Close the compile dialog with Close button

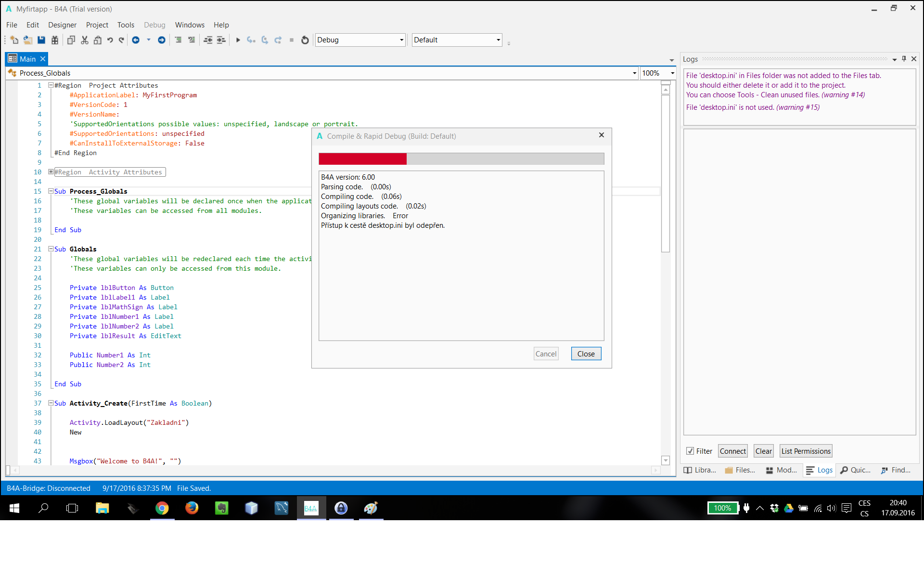click(586, 354)
